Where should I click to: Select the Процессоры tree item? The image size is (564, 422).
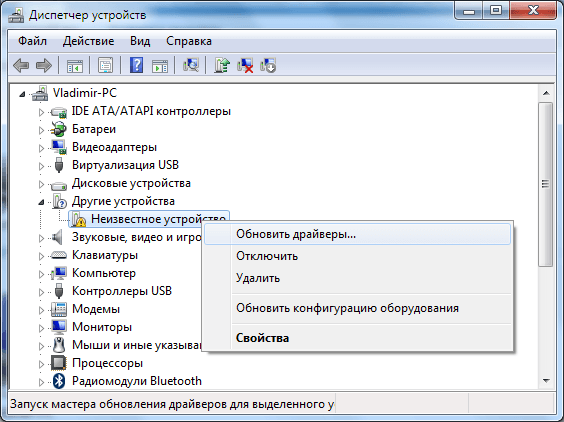tap(107, 363)
